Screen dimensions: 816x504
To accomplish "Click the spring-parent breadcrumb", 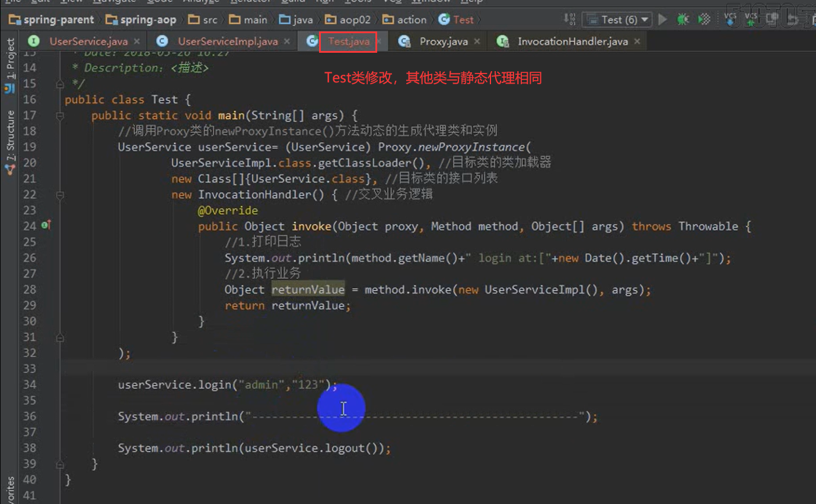I will click(x=51, y=20).
